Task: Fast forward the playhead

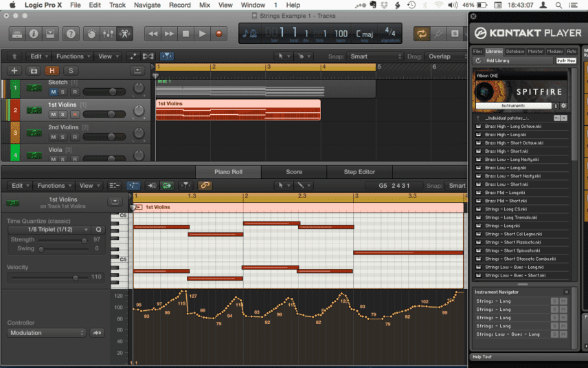Action: (x=169, y=34)
